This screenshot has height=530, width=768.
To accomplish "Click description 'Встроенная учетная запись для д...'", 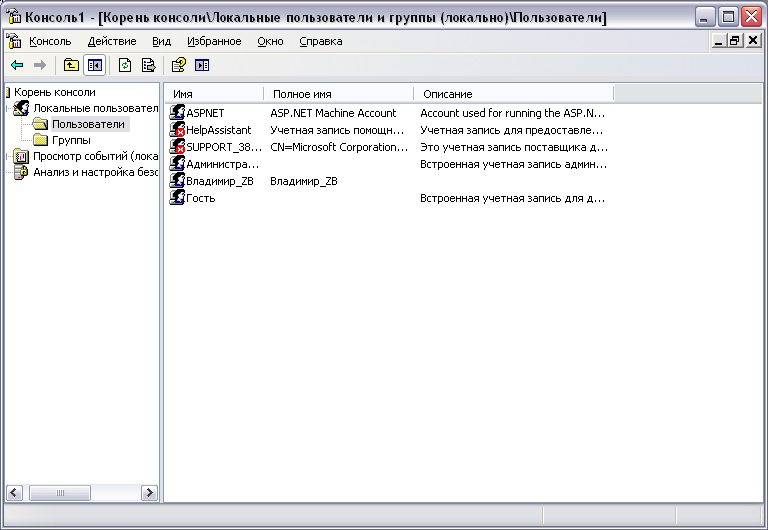I will pos(512,198).
